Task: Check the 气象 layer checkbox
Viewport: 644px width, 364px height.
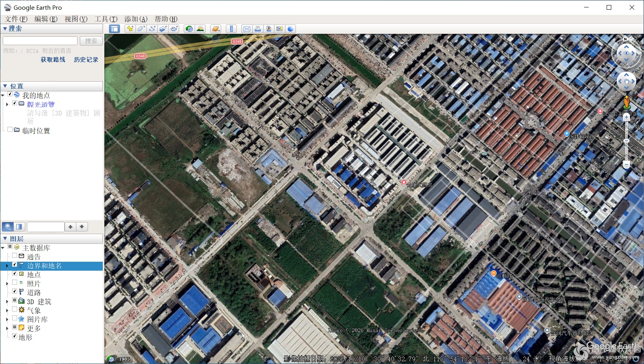Action: (14, 310)
